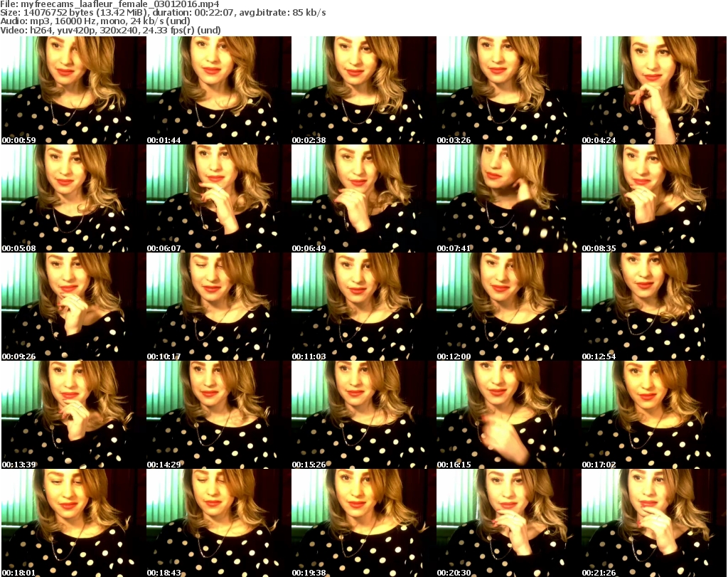The height and width of the screenshot is (577, 728).
Task: Open the frame at 00:05:08
Action: [74, 198]
